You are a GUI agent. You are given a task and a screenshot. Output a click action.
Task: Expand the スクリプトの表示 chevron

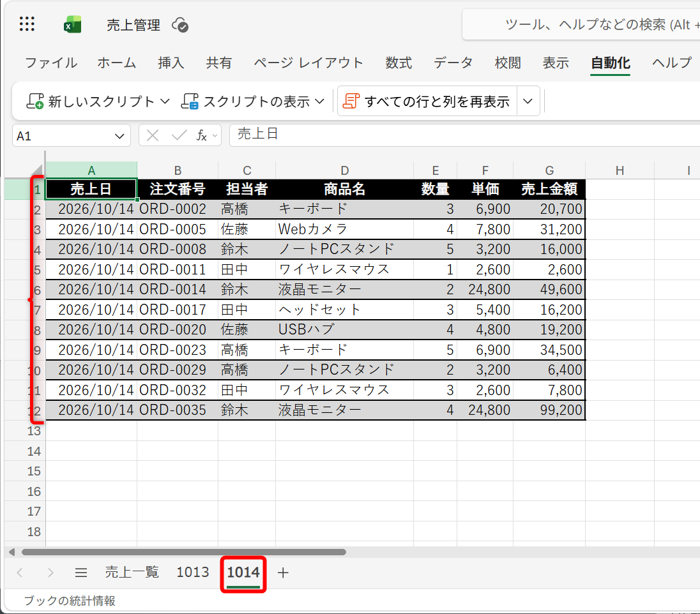click(319, 101)
